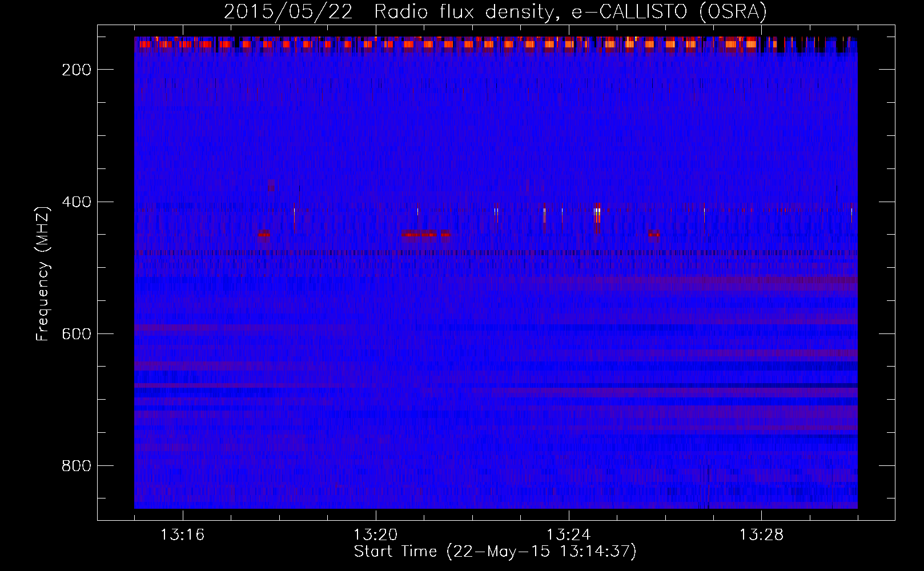Click the 'Start Time (22-May-15 13:14:37)' label

tap(495, 552)
